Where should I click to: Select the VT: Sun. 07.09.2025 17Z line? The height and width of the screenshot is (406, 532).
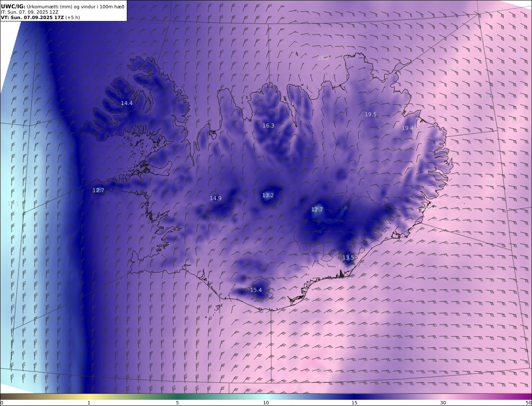click(x=40, y=17)
